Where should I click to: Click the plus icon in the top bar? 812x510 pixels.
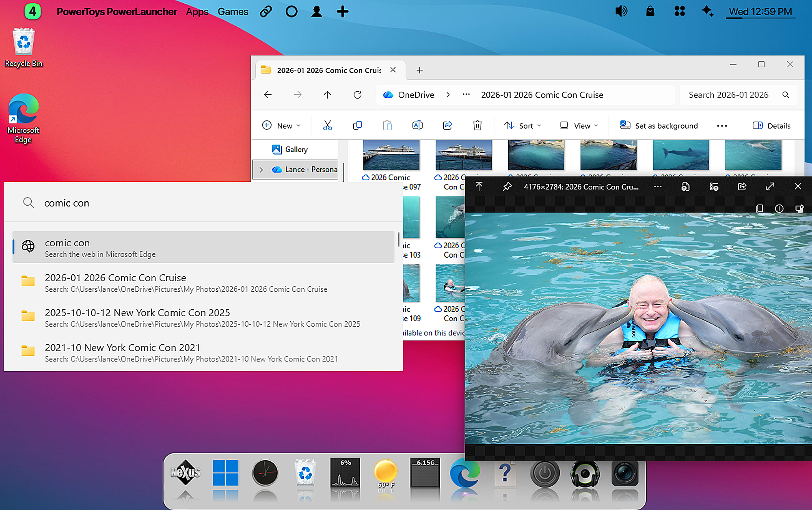[343, 11]
